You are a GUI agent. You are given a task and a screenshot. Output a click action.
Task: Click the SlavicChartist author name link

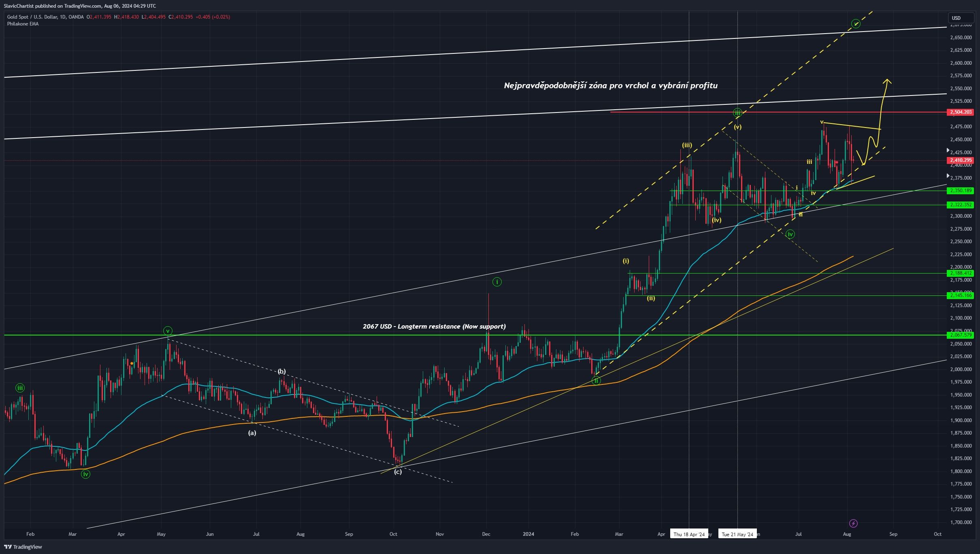click(19, 6)
